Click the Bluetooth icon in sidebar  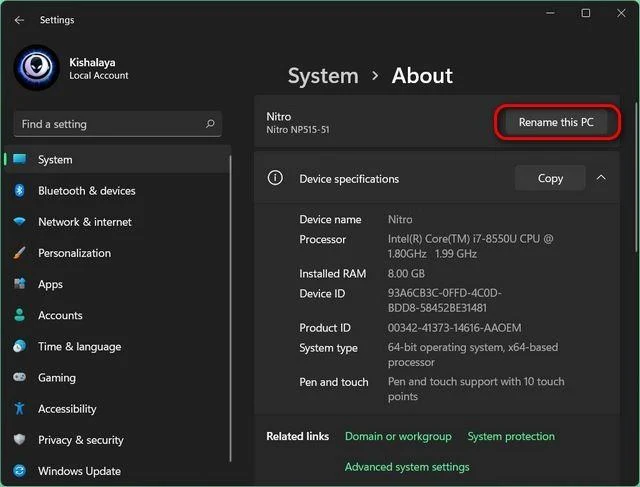coord(19,190)
